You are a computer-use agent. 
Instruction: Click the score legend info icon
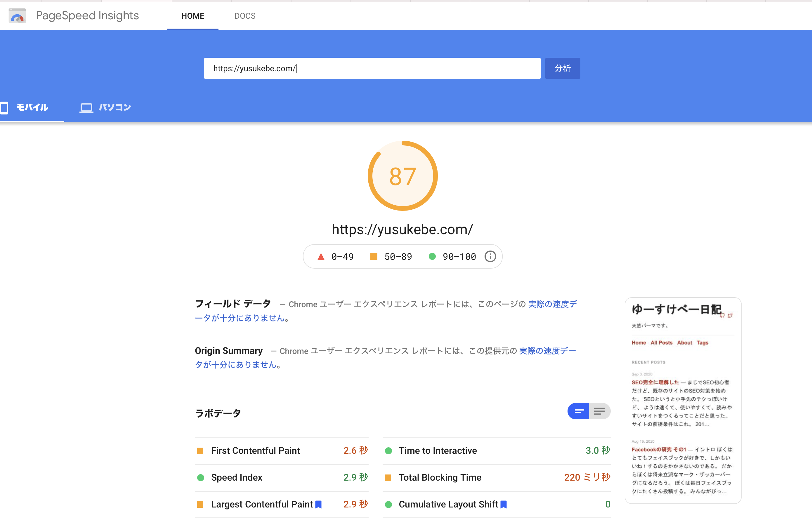point(490,256)
